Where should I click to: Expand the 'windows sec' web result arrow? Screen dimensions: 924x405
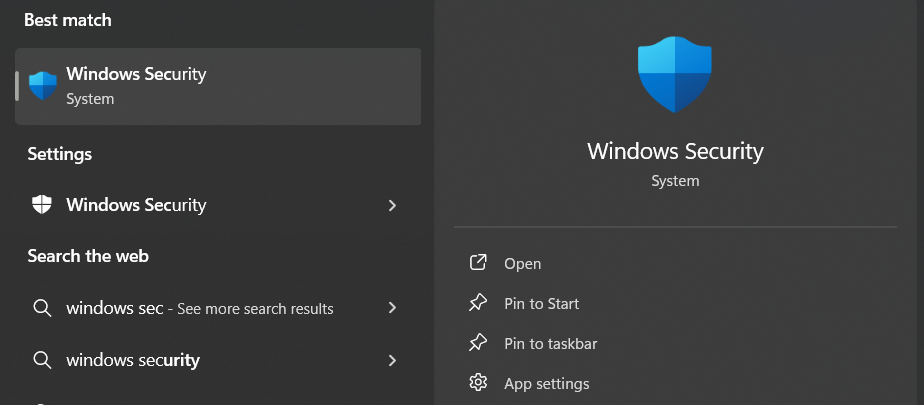392,308
